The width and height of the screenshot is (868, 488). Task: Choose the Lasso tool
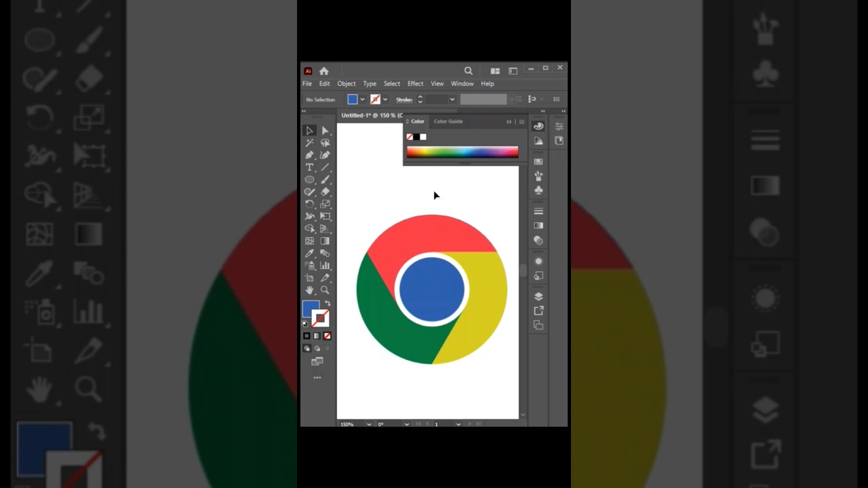pos(325,143)
